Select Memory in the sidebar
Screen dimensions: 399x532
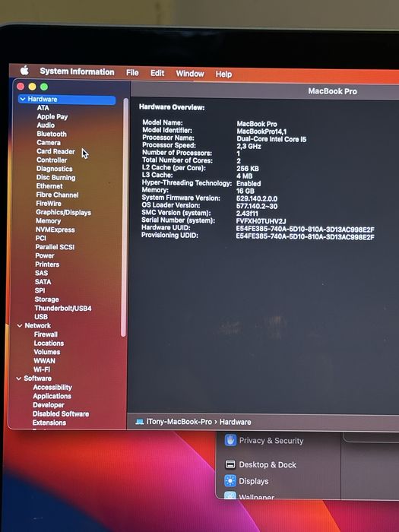tap(48, 221)
